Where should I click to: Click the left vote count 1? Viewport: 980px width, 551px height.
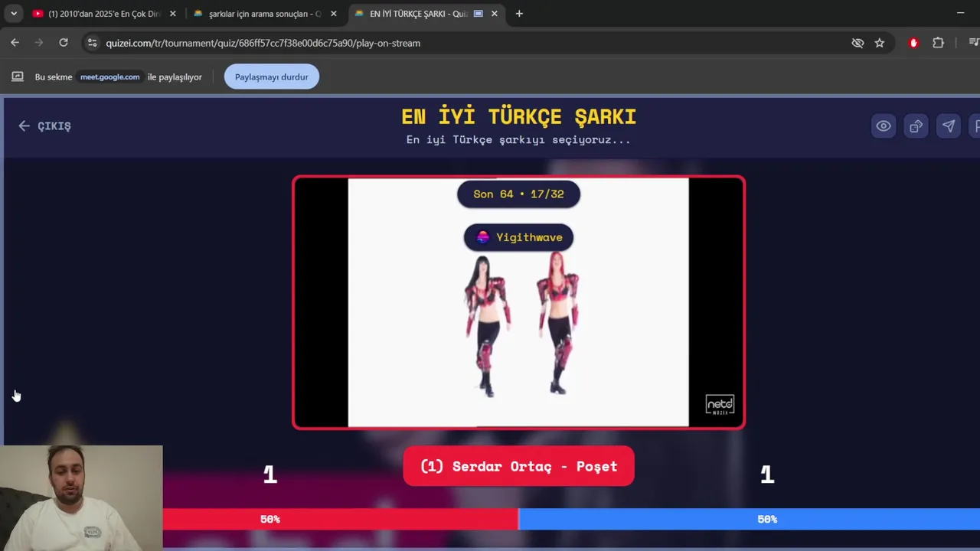pyautogui.click(x=269, y=475)
